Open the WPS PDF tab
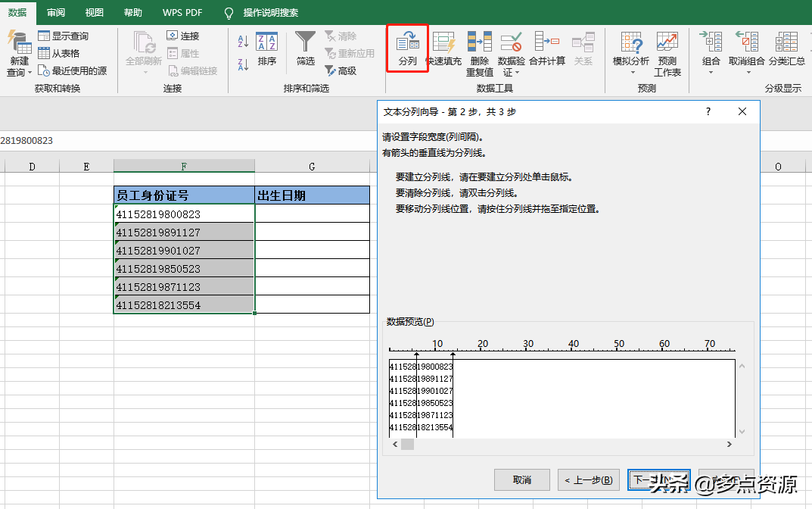This screenshot has width=812, height=509. pos(182,12)
